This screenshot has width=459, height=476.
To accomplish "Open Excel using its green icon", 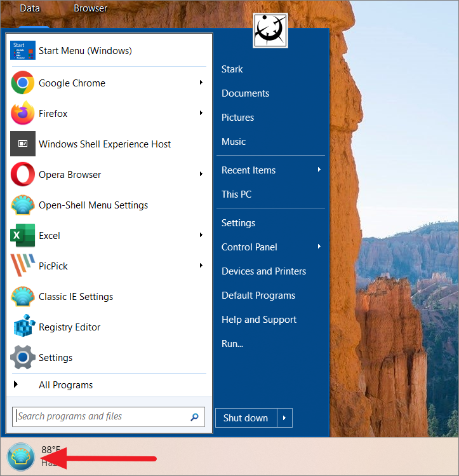I will [22, 236].
